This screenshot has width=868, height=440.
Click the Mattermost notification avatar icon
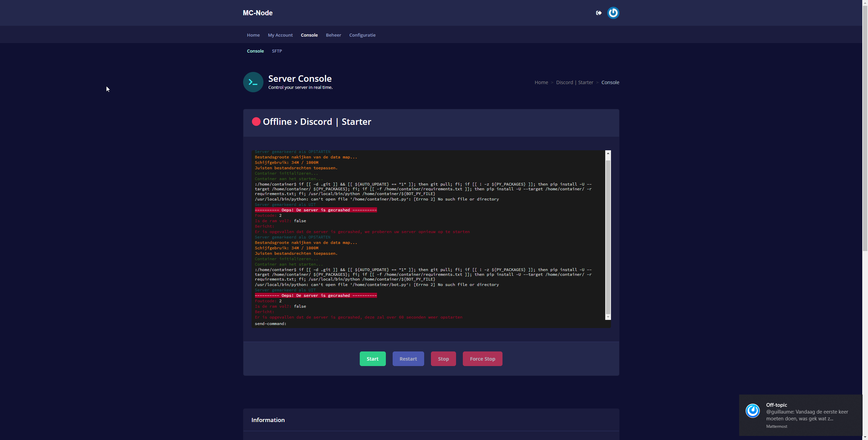(752, 411)
